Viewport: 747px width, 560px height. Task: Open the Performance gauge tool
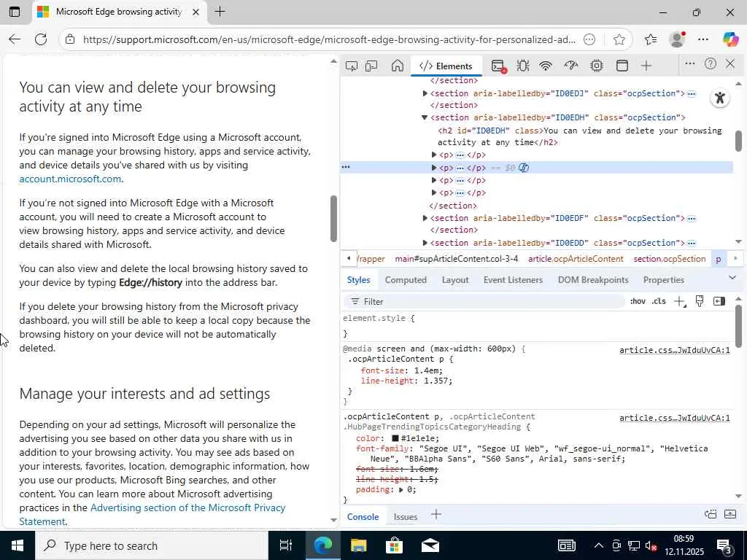point(571,66)
